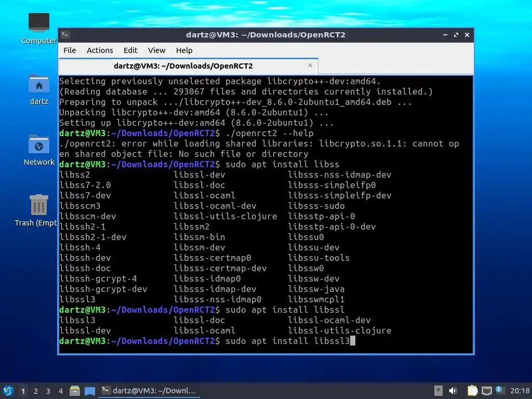Click 'libssh2-1' in the completion list
Viewport: 532px width, 399px height.
click(x=83, y=227)
